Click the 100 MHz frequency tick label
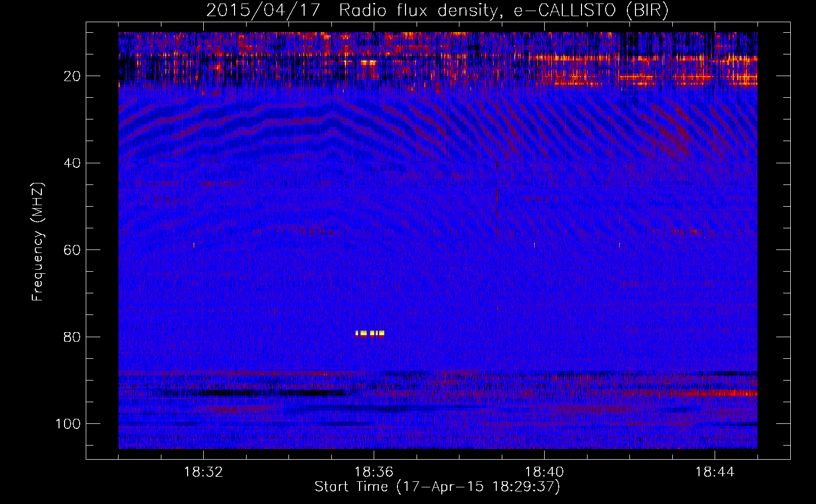This screenshot has height=504, width=816. click(68, 424)
